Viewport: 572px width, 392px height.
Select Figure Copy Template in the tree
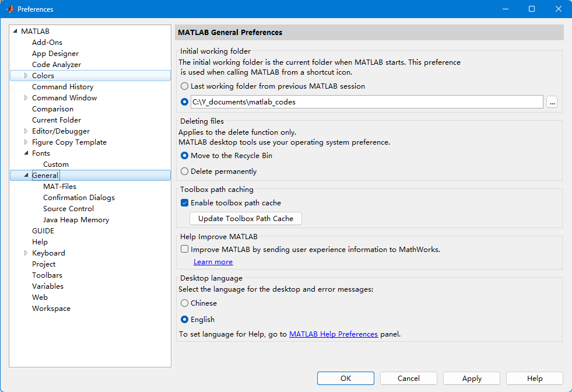coord(69,142)
